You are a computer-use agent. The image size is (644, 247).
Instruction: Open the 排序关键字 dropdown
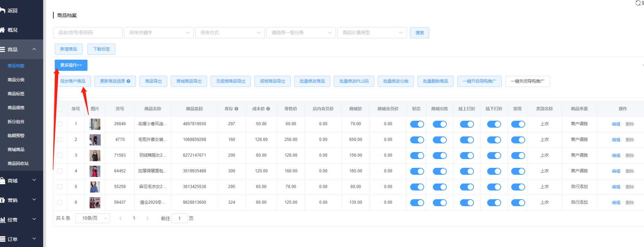coord(159,33)
